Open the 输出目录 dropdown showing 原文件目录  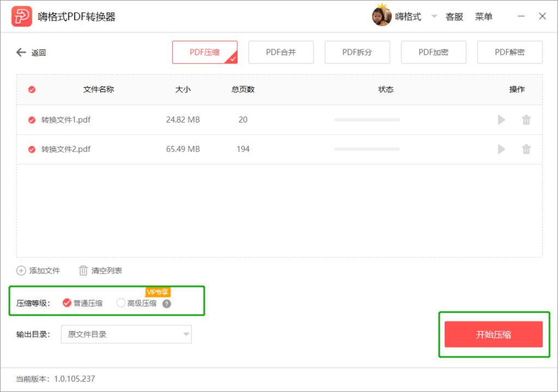tap(126, 334)
